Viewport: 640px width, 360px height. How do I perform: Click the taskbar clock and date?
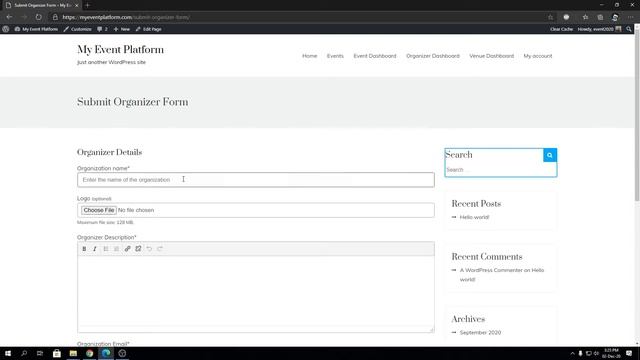tap(611, 353)
